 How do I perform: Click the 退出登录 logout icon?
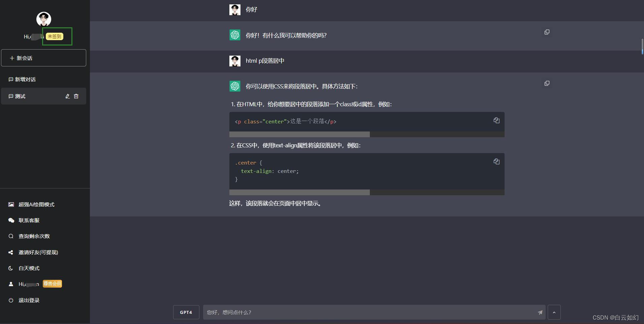(10, 300)
